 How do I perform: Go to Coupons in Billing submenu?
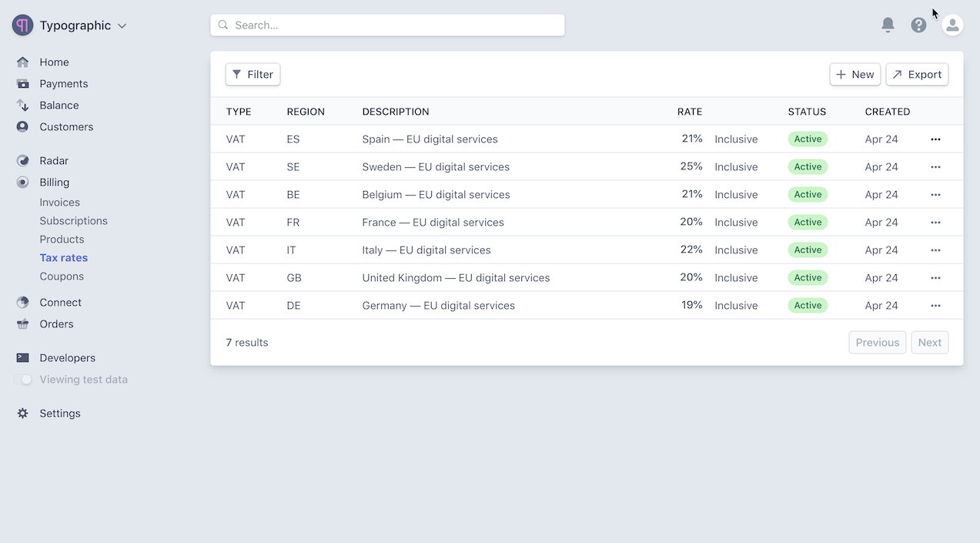point(62,277)
